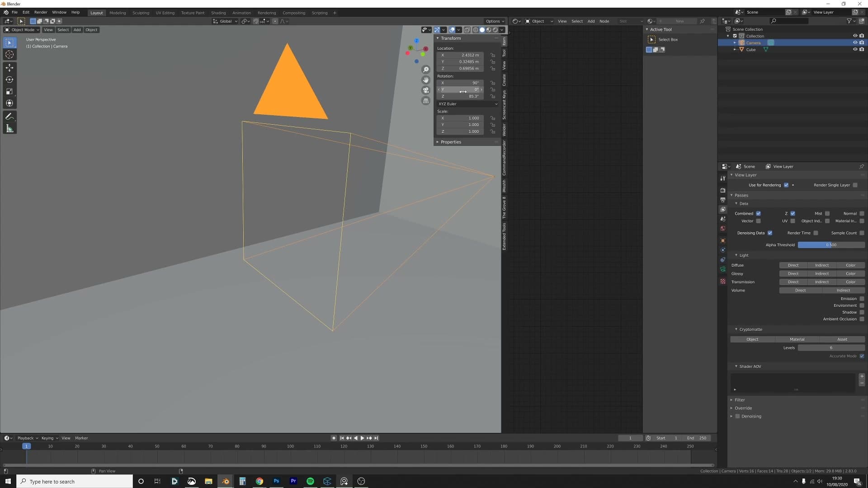The width and height of the screenshot is (868, 488).
Task: Open the Object Mode dropdown
Action: pyautogui.click(x=22, y=30)
